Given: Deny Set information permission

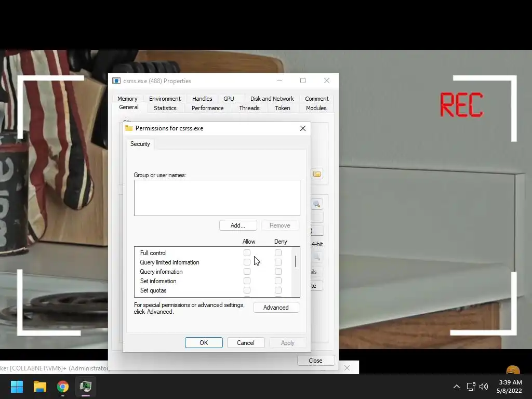Looking at the screenshot, I should 278,281.
